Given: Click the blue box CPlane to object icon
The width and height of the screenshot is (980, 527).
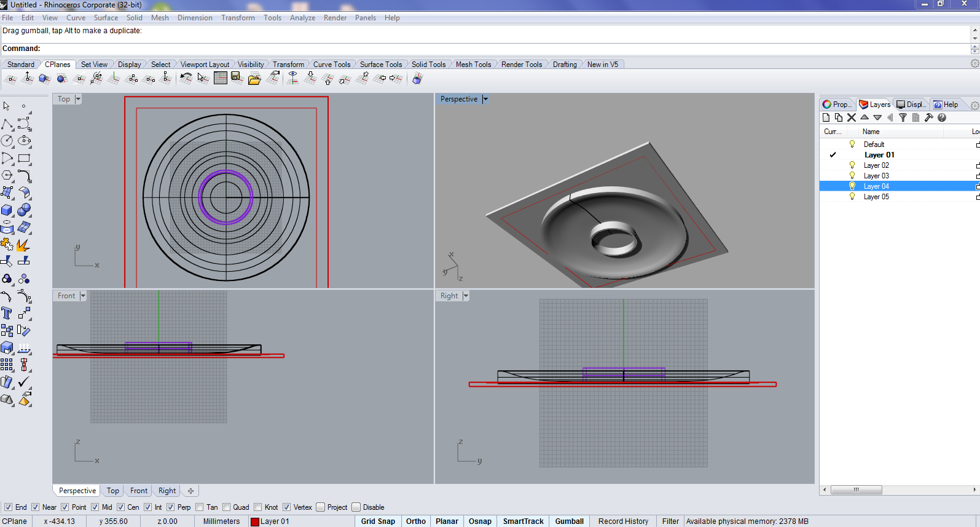Looking at the screenshot, I should (x=44, y=78).
